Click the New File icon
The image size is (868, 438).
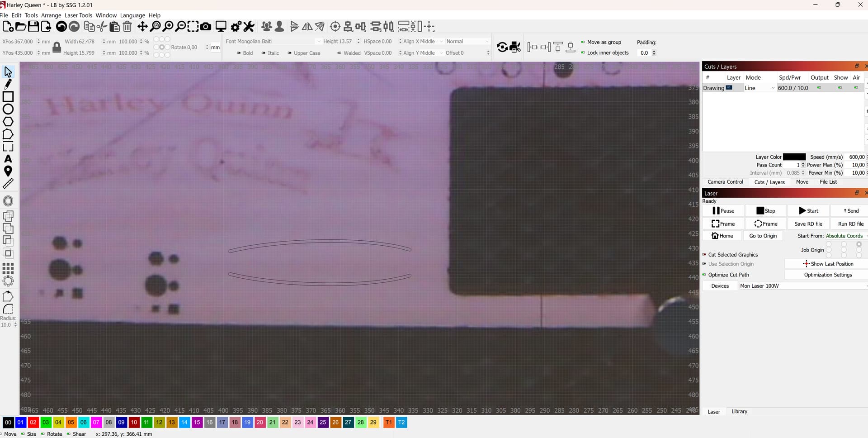tap(8, 27)
